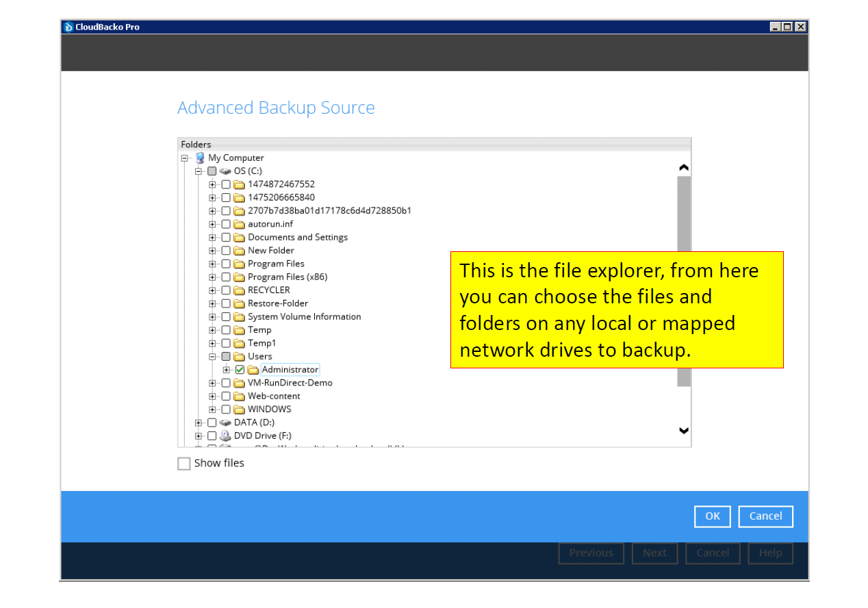
Task: Click the DATA (D:) drive icon
Action: tap(225, 422)
